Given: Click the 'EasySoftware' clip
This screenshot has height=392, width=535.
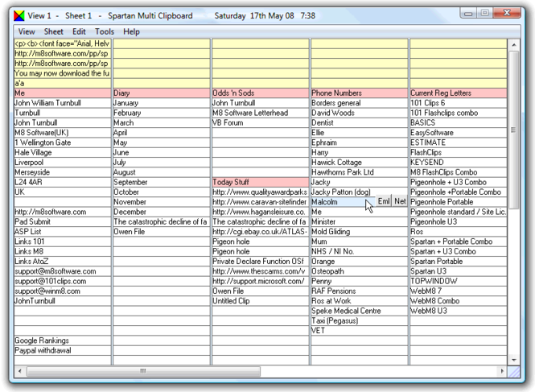Looking at the screenshot, I should (x=459, y=133).
